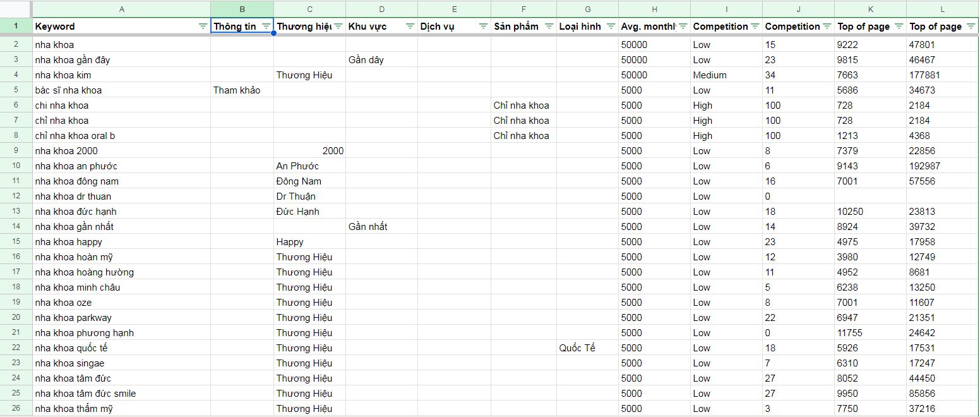The width and height of the screenshot is (980, 417).
Task: Select column H by its letter header
Action: [x=654, y=9]
